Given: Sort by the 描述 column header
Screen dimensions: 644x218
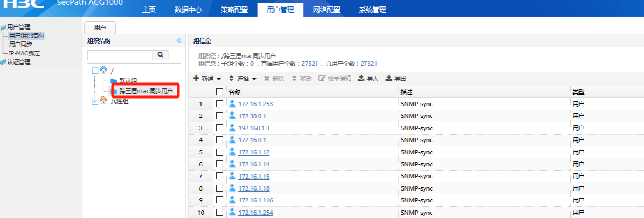Looking at the screenshot, I should point(406,92).
